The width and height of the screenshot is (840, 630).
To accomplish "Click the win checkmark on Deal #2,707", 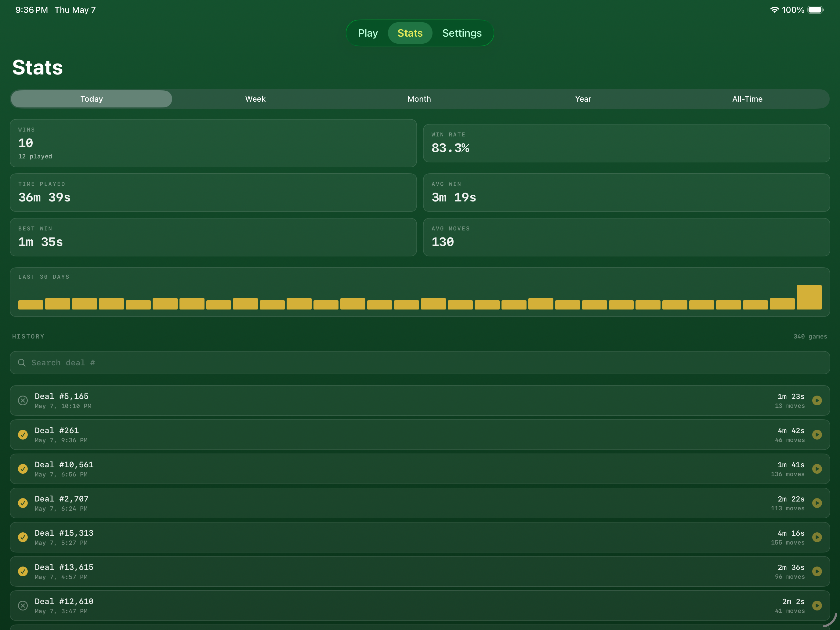I will click(x=23, y=503).
